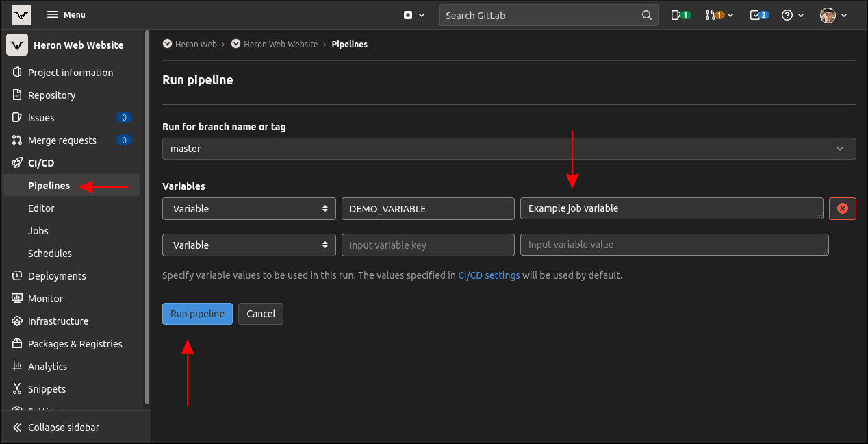Follow the CI/CD settings link

tap(489, 275)
